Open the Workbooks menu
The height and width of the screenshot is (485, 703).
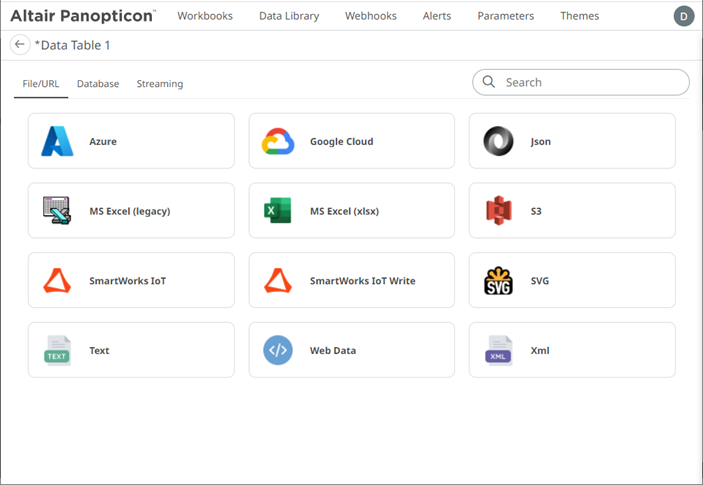point(205,16)
